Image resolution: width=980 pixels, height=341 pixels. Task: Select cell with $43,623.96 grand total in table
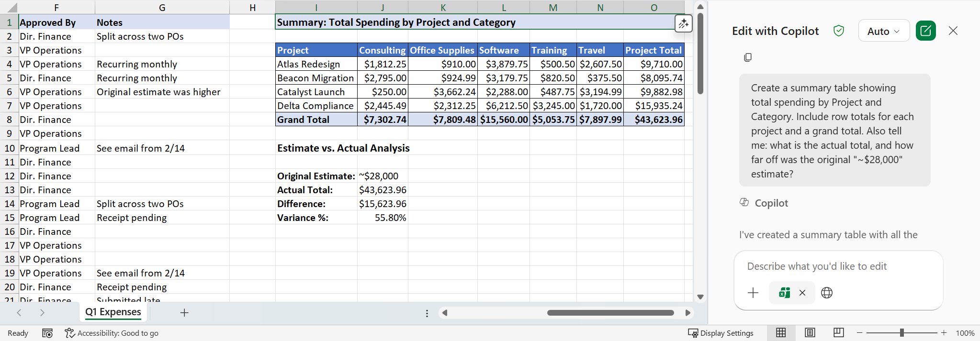pos(654,120)
